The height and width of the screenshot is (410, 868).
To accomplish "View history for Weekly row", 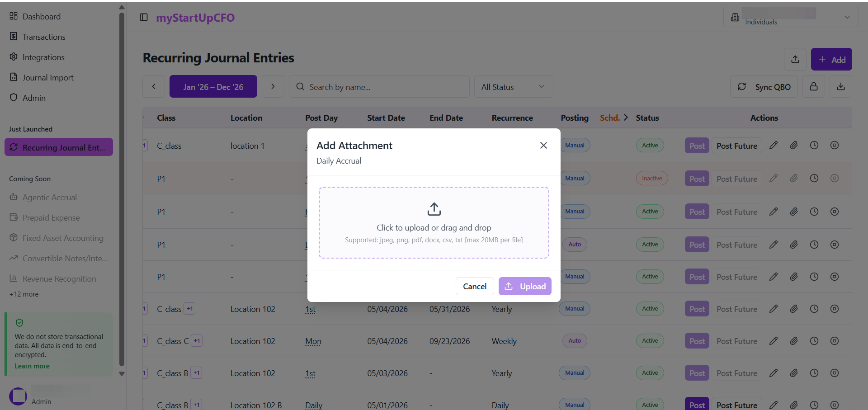I will (x=814, y=341).
